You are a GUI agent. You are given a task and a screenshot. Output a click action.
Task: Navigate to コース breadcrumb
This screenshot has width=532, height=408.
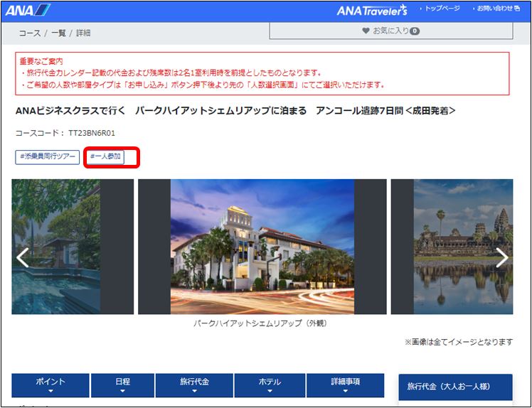[x=30, y=33]
